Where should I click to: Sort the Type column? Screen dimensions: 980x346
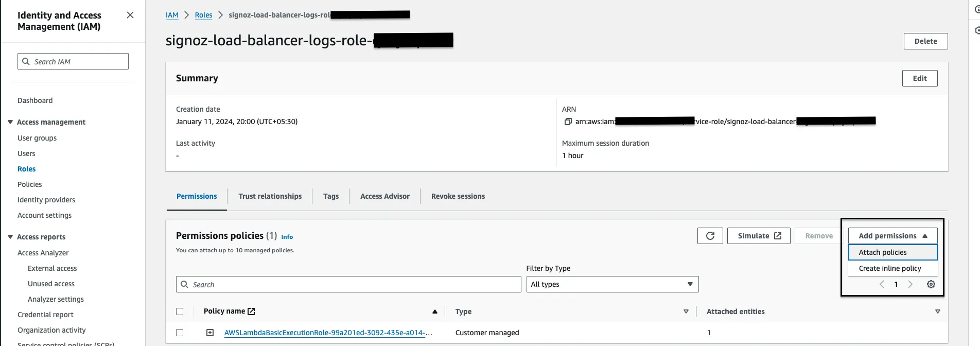point(686,312)
